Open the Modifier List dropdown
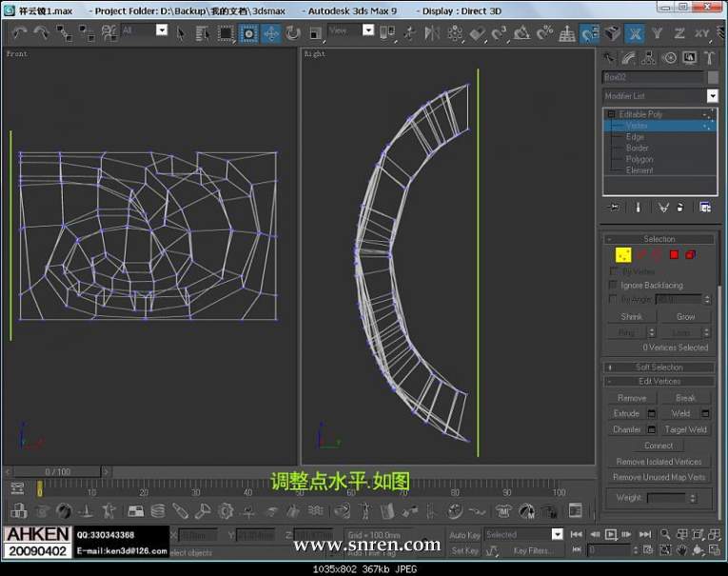This screenshot has height=576, width=728. coord(711,96)
